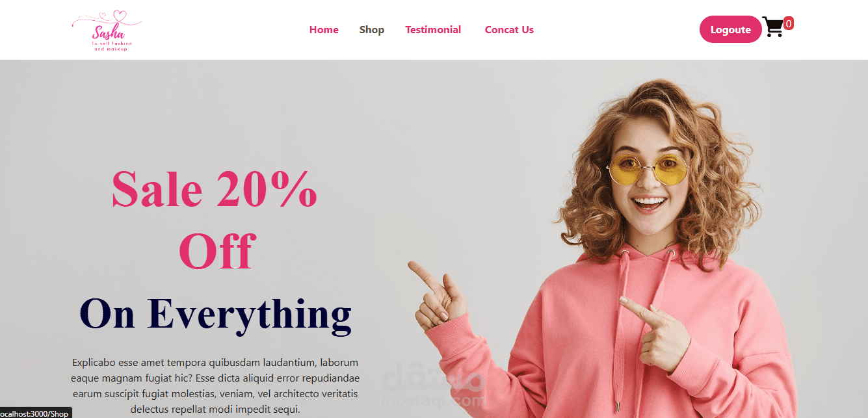Navigate to the Testimonial section
The image size is (868, 418).
pos(433,30)
